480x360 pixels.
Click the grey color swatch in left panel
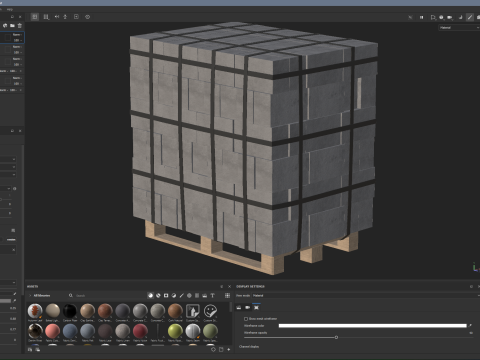(5, 301)
